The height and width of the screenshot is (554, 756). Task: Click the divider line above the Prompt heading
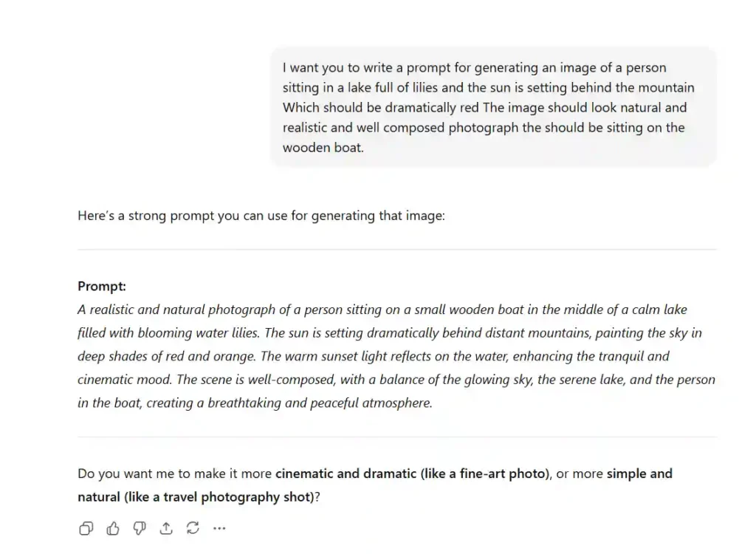[396, 250]
